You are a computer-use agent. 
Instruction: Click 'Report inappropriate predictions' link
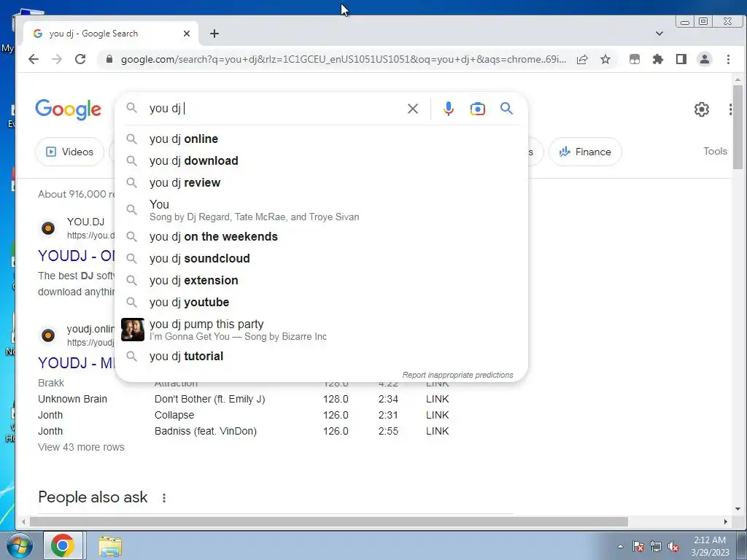(457, 375)
